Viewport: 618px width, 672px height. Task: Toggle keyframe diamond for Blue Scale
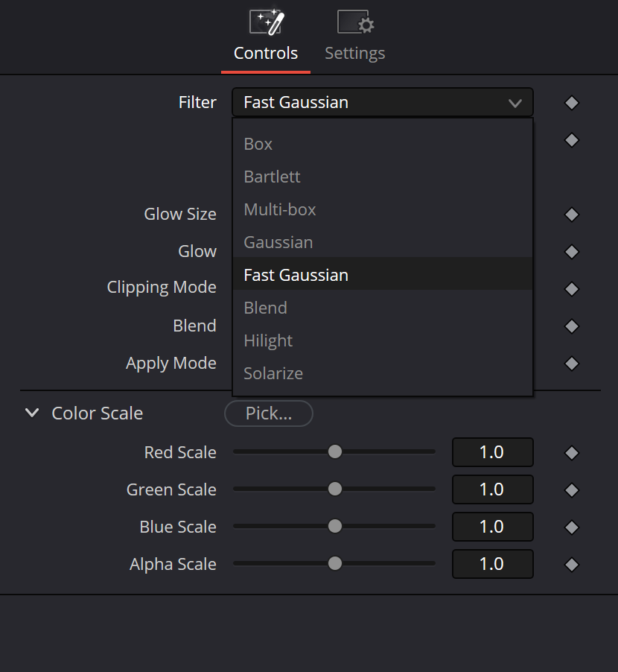[572, 527]
